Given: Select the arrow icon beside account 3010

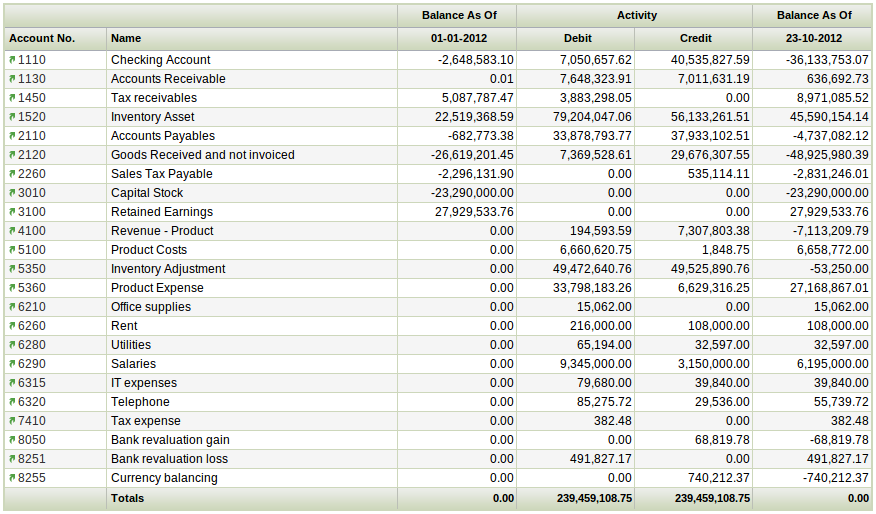Looking at the screenshot, I should 12,193.
